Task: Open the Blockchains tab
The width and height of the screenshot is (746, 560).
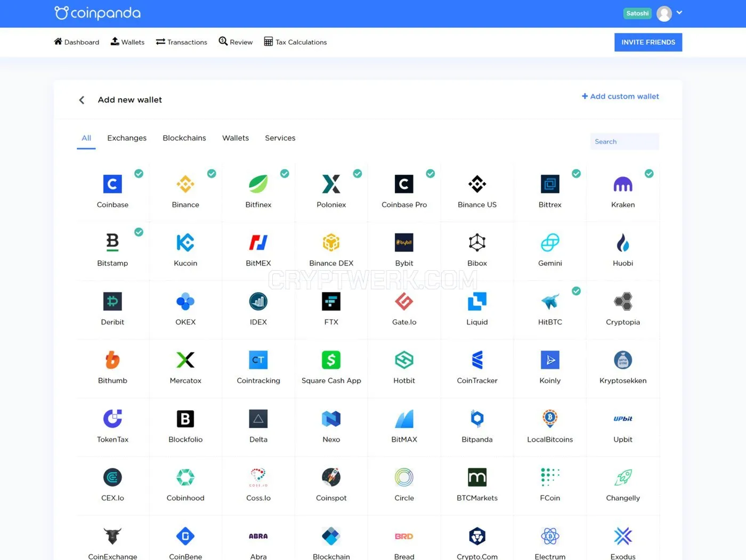Action: (x=184, y=138)
